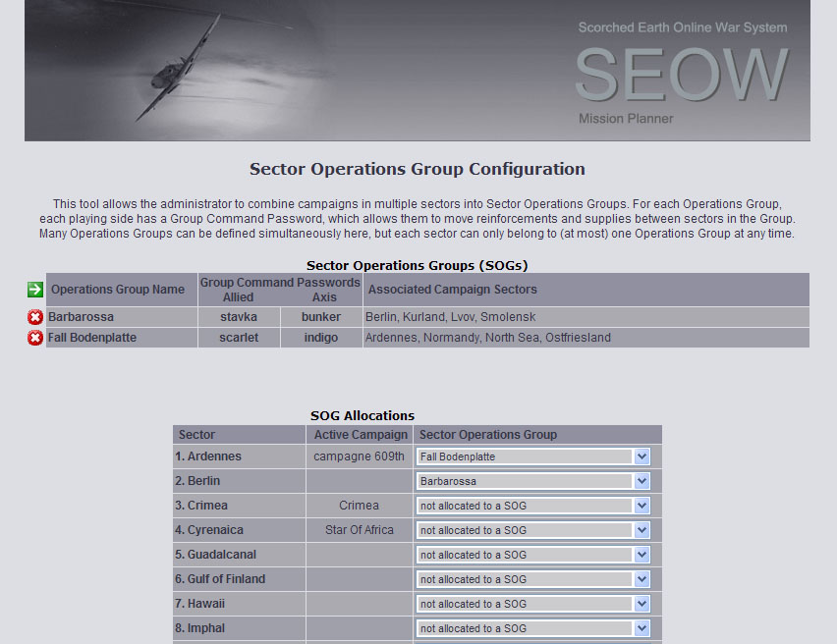Open the Crimea sector SOG allocation dropdown
The image size is (837, 644).
tap(533, 506)
